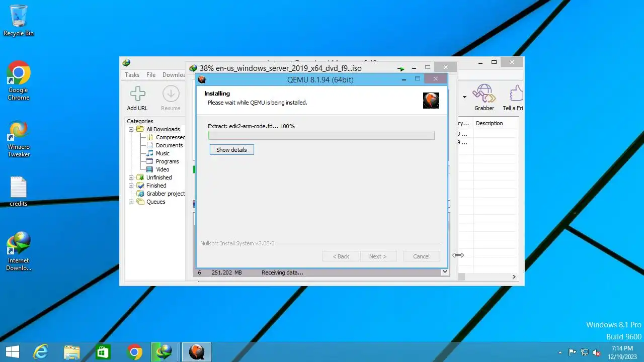644x362 pixels.
Task: Click the Show details button
Action: [x=231, y=150]
